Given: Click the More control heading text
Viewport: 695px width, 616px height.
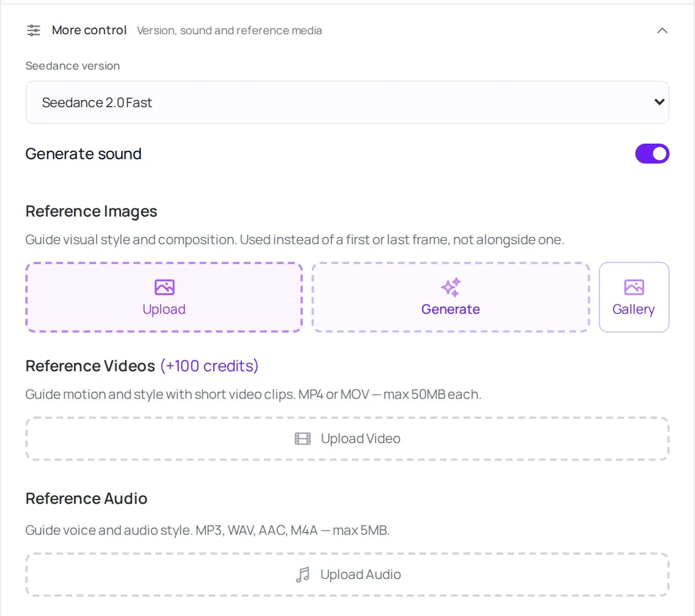Looking at the screenshot, I should pos(89,30).
